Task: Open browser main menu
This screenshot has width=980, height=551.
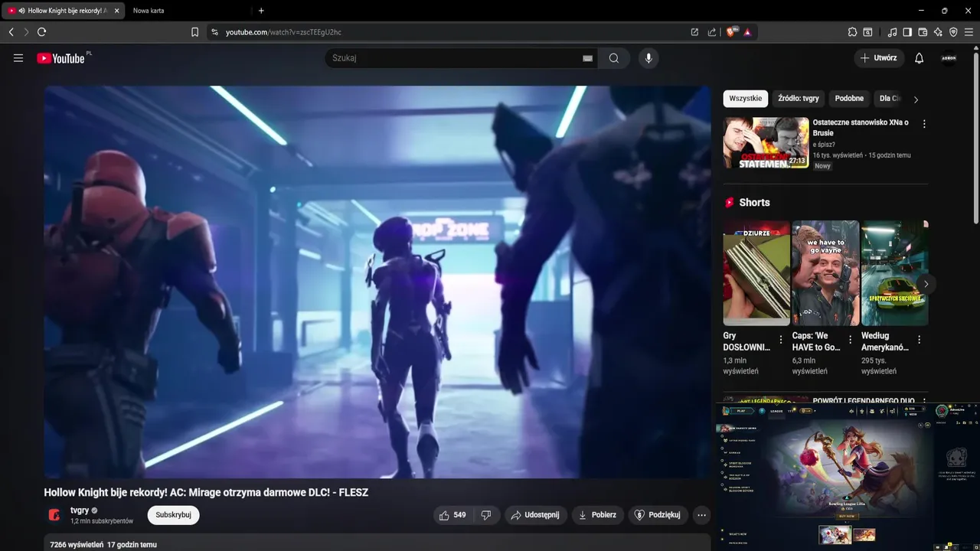Action: [x=970, y=32]
